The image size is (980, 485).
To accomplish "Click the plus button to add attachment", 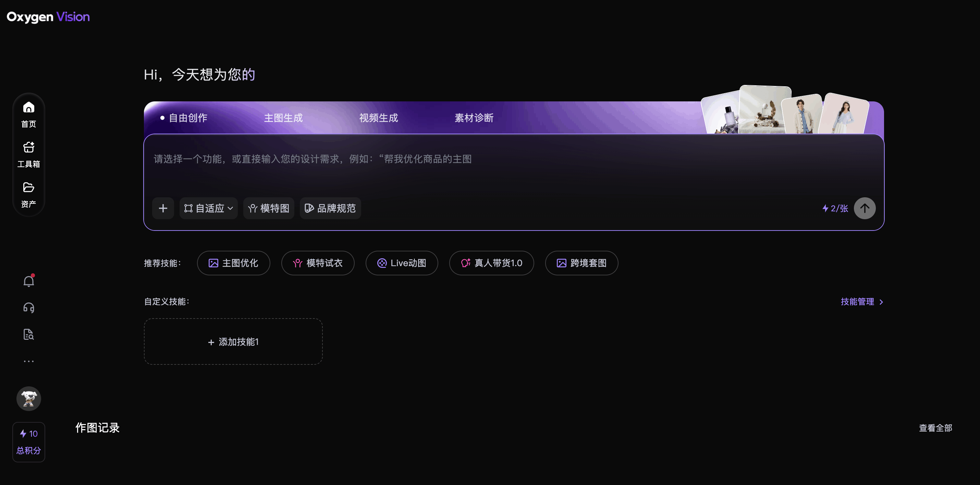I will point(163,208).
